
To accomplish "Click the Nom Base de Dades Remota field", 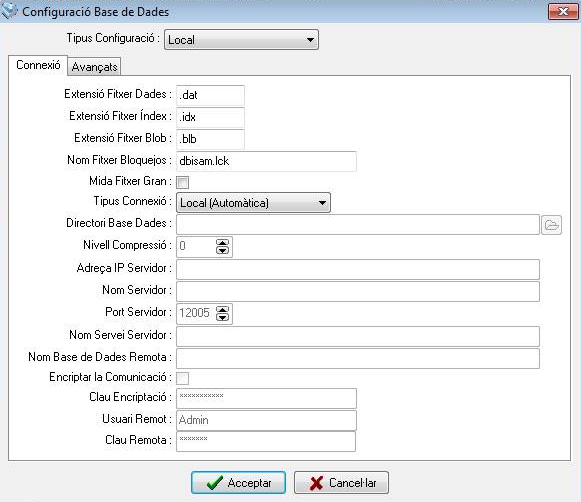I will pyautogui.click(x=358, y=359).
